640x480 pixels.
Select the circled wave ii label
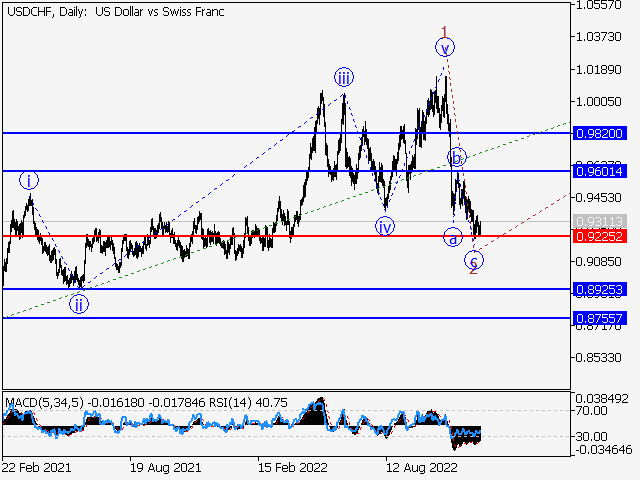pos(79,304)
